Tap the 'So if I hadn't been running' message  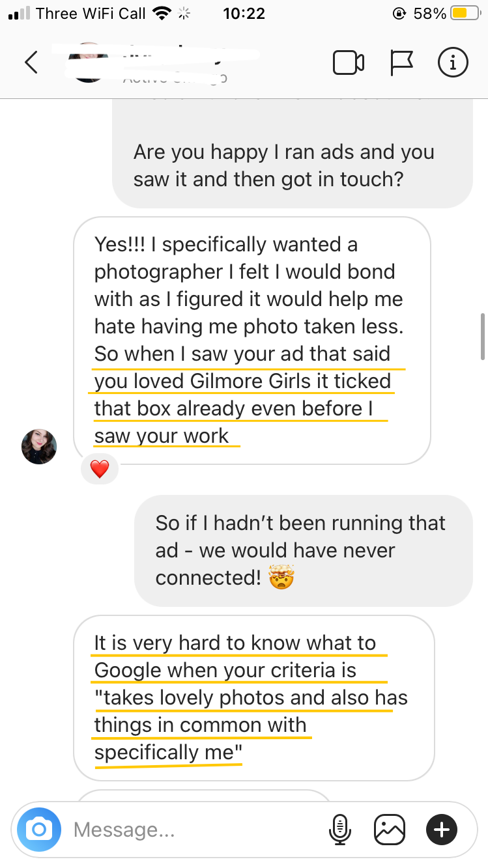[303, 550]
